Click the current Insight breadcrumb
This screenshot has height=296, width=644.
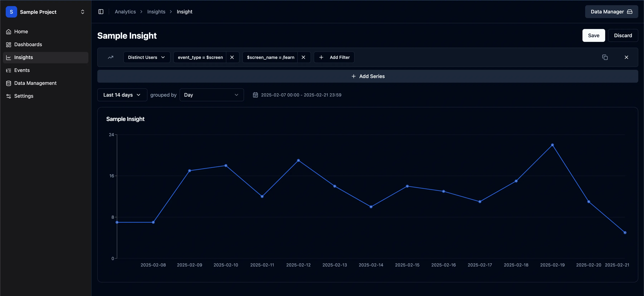point(184,12)
